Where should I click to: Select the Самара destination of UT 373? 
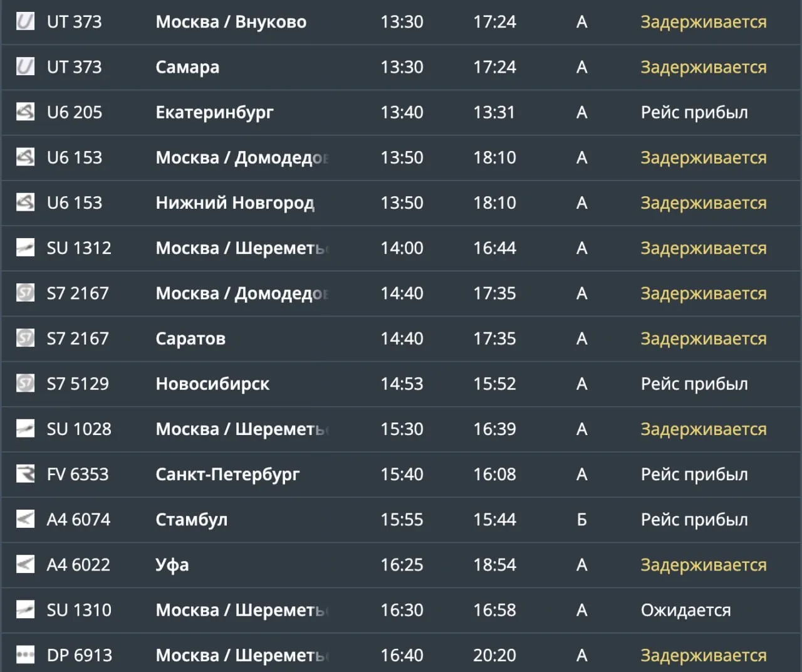point(187,67)
